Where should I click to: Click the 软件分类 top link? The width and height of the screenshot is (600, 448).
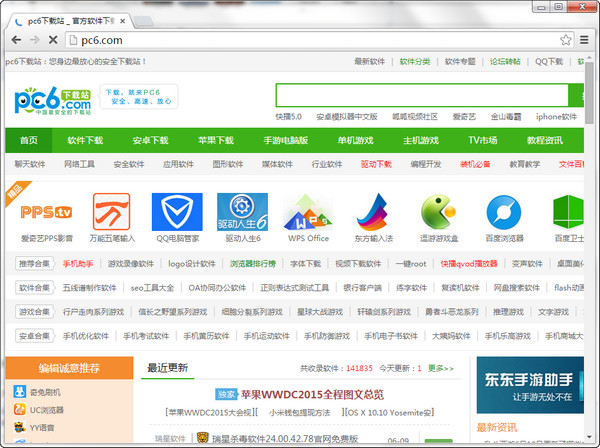tap(415, 61)
